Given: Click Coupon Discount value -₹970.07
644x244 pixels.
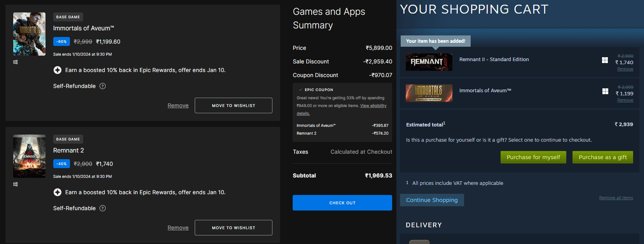Looking at the screenshot, I should pos(380,75).
